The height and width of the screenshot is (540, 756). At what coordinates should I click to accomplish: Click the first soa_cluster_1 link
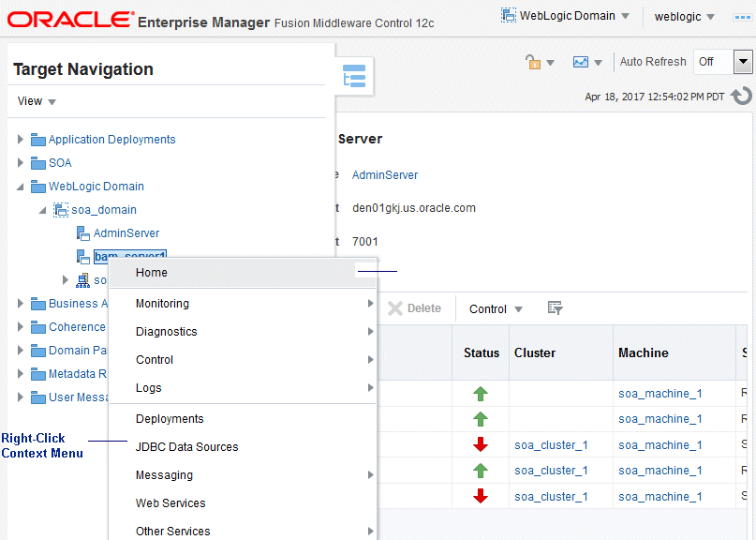551,445
